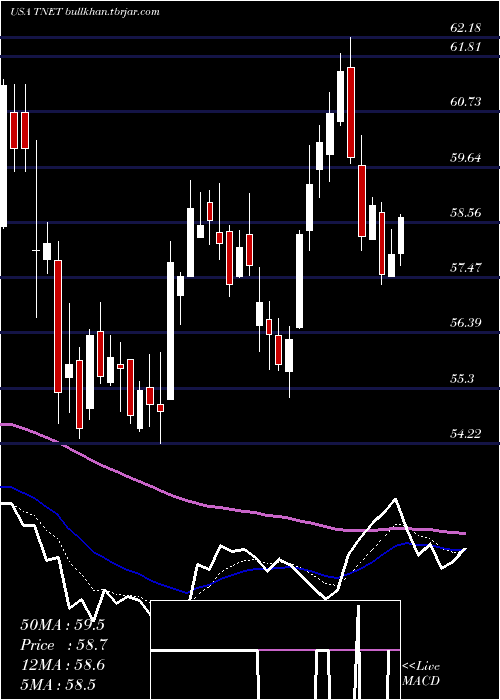
Task: Click the 12MA : 58.6 reading
Action: 62,665
